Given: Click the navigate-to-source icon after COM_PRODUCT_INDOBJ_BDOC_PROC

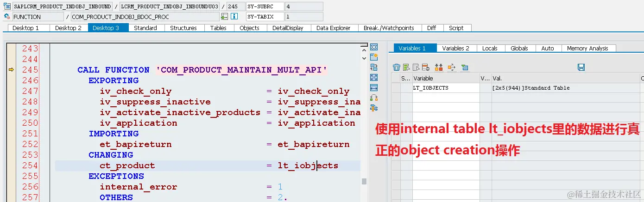Looking at the screenshot, I should point(225,17).
